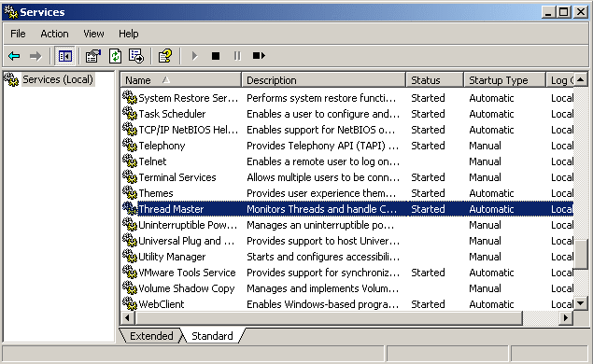Click the Forward arrow toolbar icon
593x364 pixels.
[35, 56]
